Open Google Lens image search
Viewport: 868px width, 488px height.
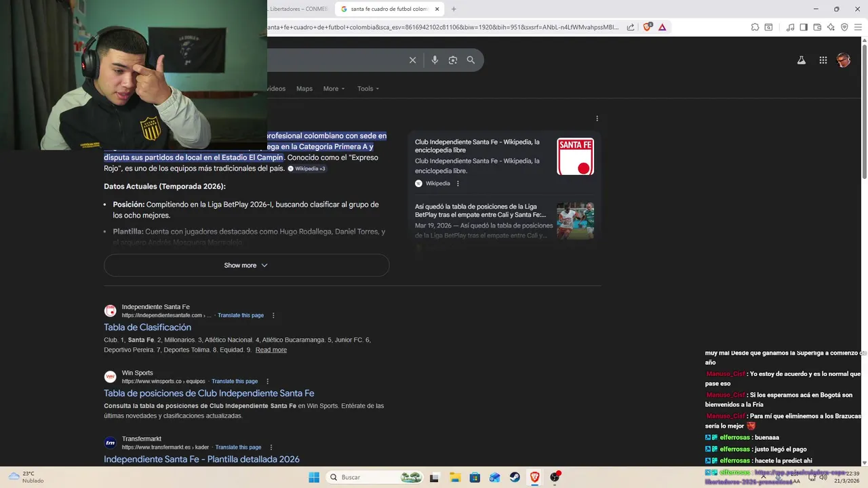[x=453, y=60]
